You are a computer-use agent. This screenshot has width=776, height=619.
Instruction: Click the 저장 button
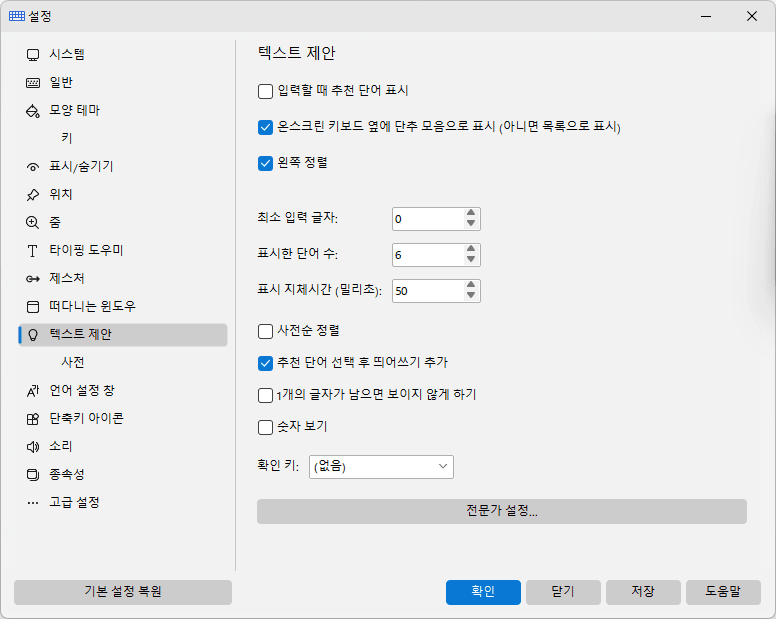643,592
